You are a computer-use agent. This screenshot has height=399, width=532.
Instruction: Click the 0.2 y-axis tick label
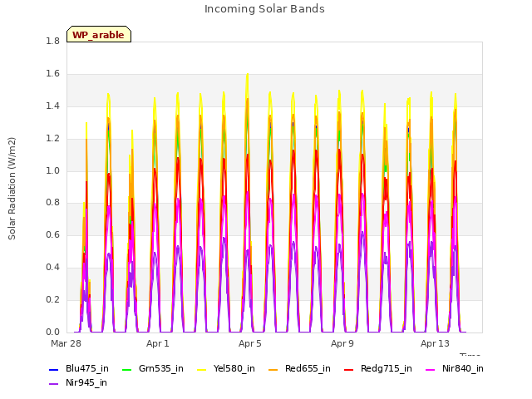tap(52, 299)
